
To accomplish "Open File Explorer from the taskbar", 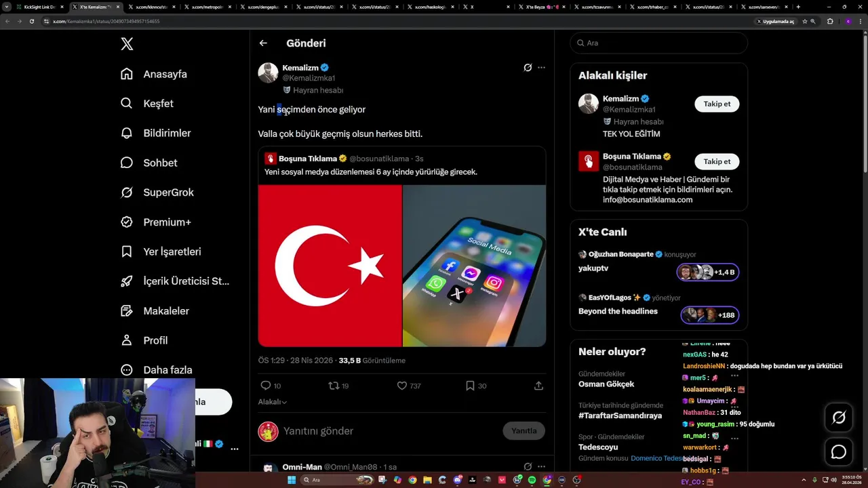I will (x=427, y=480).
